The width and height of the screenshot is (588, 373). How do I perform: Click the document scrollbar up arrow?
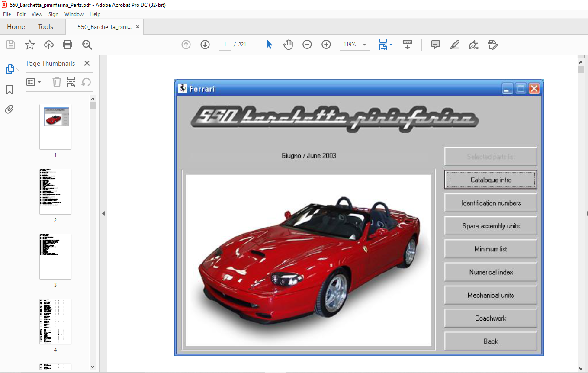(x=581, y=62)
